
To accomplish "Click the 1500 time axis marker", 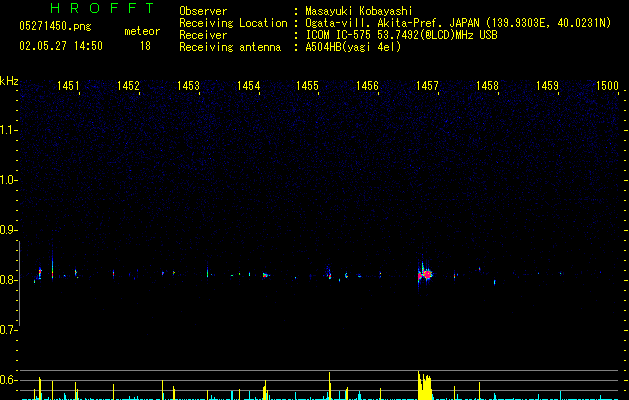I will pos(607,85).
